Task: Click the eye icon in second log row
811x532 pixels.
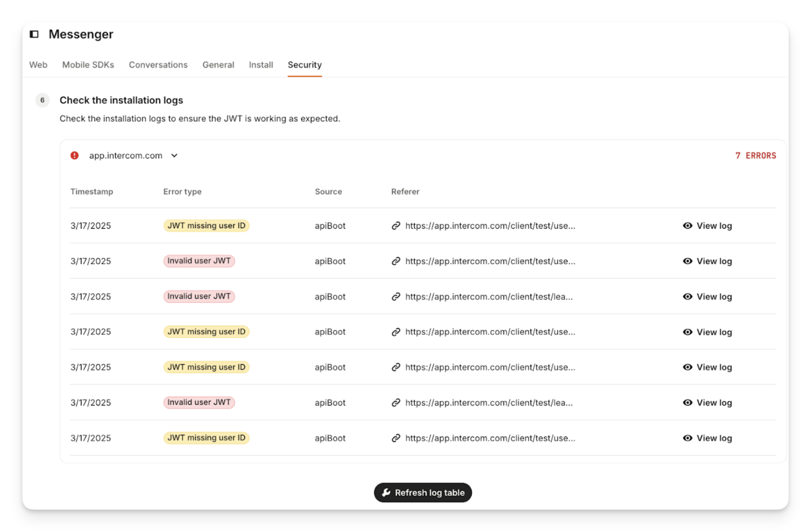Action: [687, 261]
